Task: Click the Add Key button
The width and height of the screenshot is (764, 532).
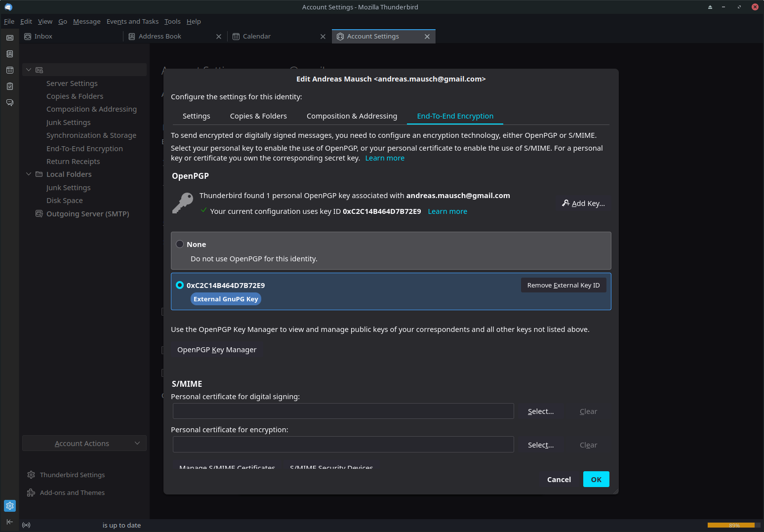Action: (583, 204)
